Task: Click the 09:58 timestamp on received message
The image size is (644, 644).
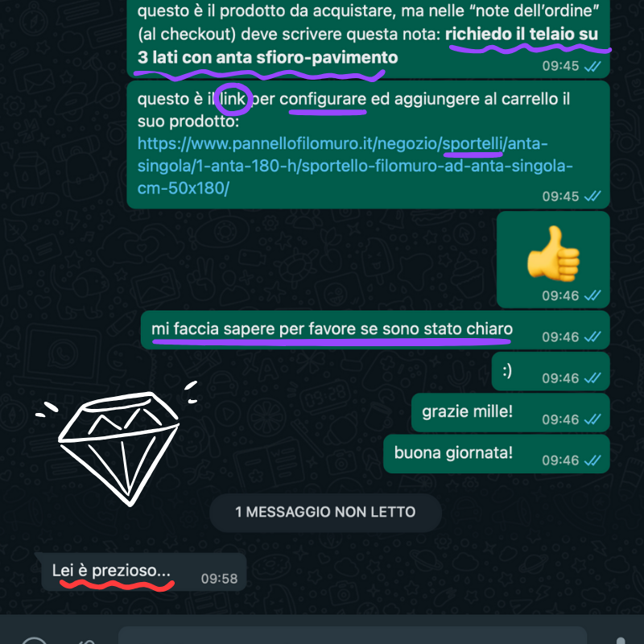Action: 219,579
